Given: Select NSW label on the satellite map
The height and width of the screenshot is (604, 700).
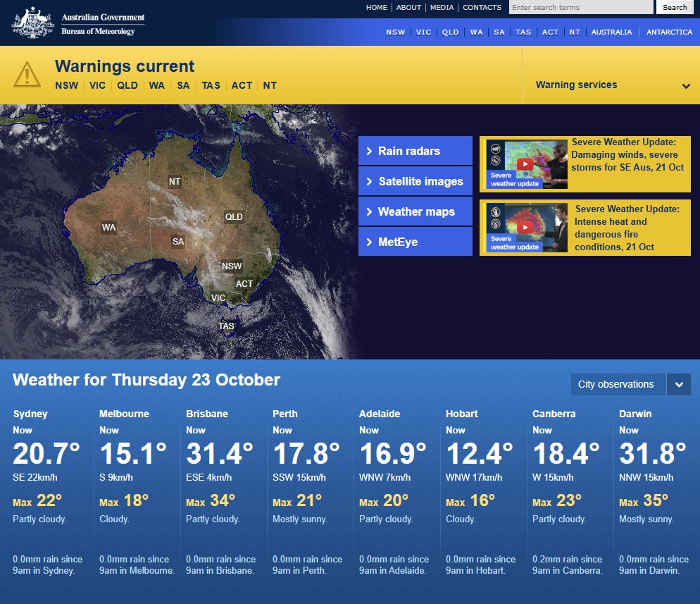Looking at the screenshot, I should (x=231, y=266).
